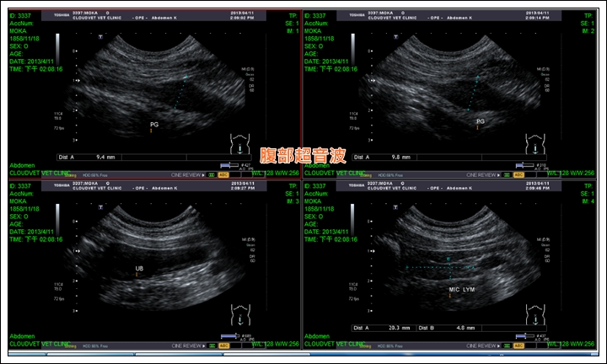Click the MIC LYM annotation label
The height and width of the screenshot is (364, 607).
tap(461, 288)
